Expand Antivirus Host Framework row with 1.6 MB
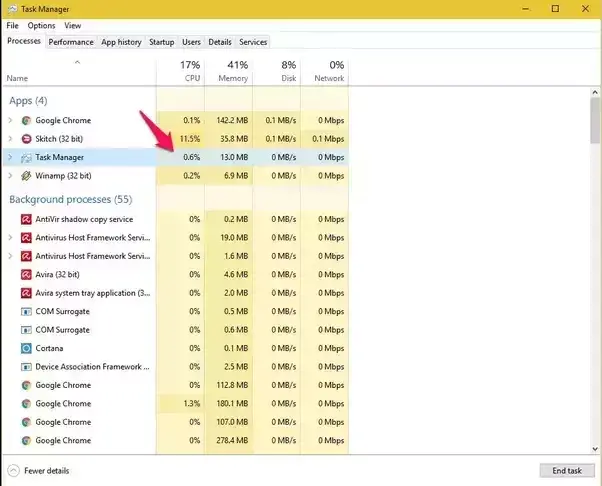The height and width of the screenshot is (486, 602). coord(10,256)
